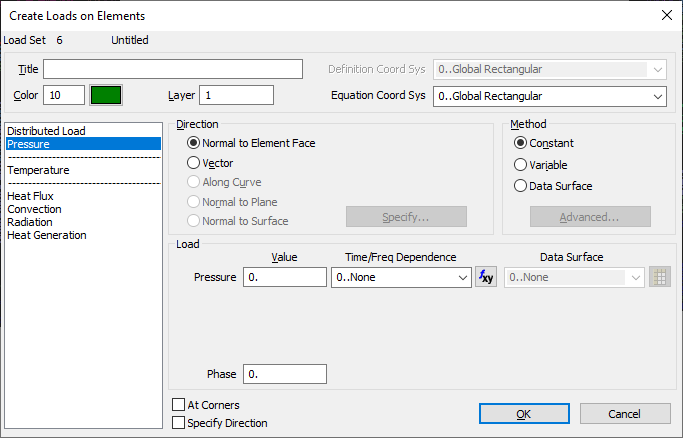
Task: Open Equation Coord Sys dropdown
Action: tap(549, 96)
